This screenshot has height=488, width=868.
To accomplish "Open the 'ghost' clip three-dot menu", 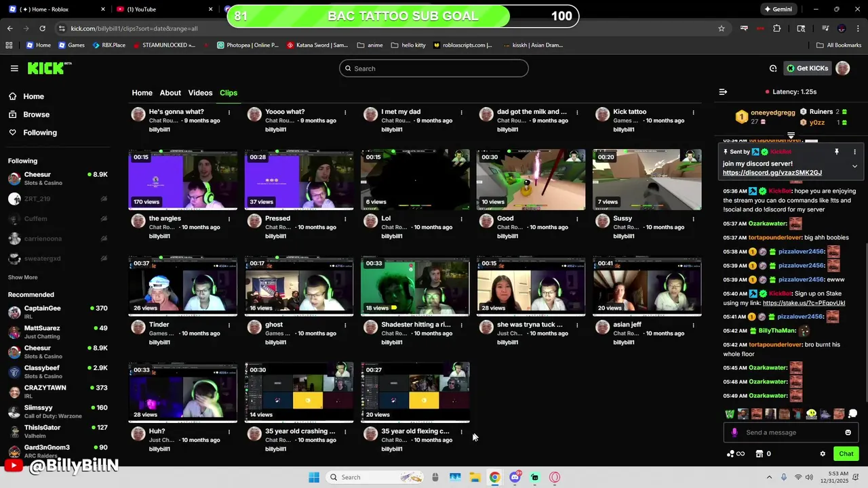I will [345, 325].
